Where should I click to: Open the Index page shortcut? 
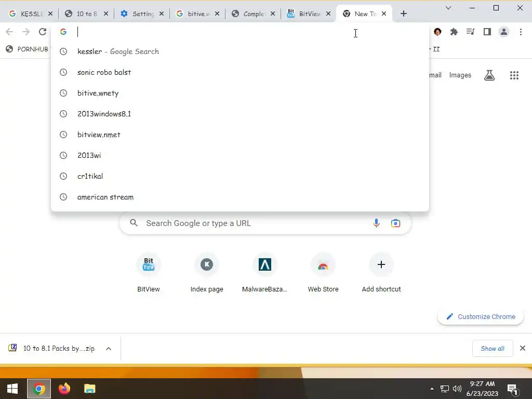click(207, 273)
